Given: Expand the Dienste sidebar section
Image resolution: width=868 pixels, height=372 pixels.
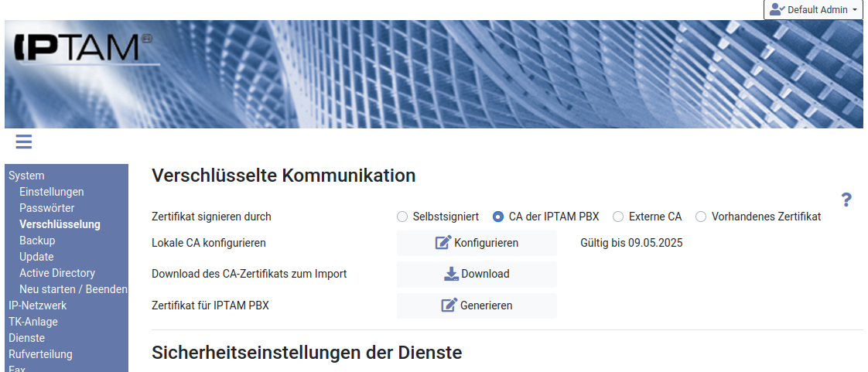Looking at the screenshot, I should point(26,338).
